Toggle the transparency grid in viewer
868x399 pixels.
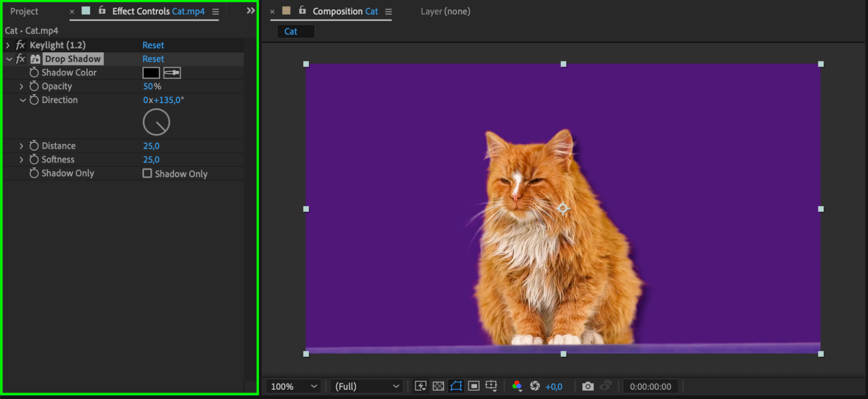pyautogui.click(x=438, y=386)
